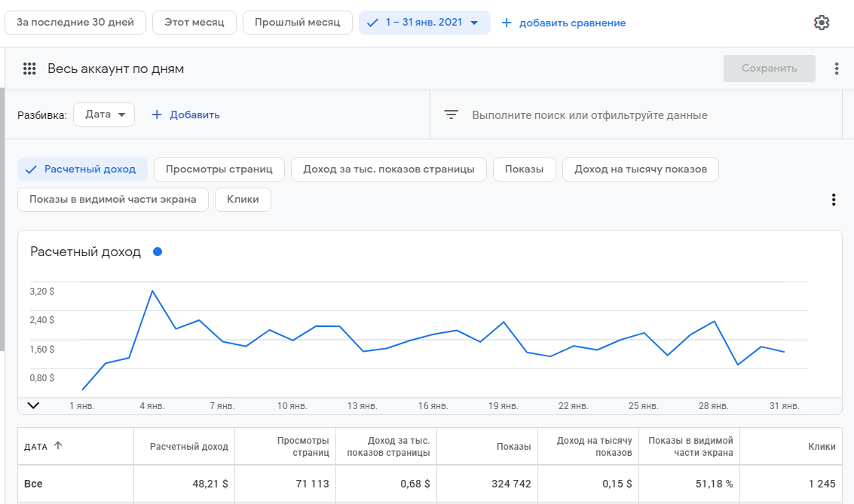Screen dimensions: 854x504
Task: Toggle the Расчетный доход metric chip
Action: point(82,170)
